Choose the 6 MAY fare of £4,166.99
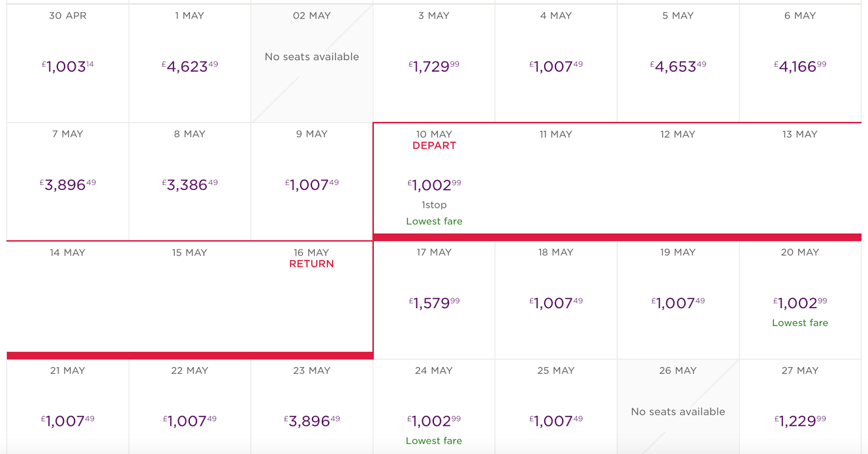Viewport: 868px width, 454px height. point(800,63)
